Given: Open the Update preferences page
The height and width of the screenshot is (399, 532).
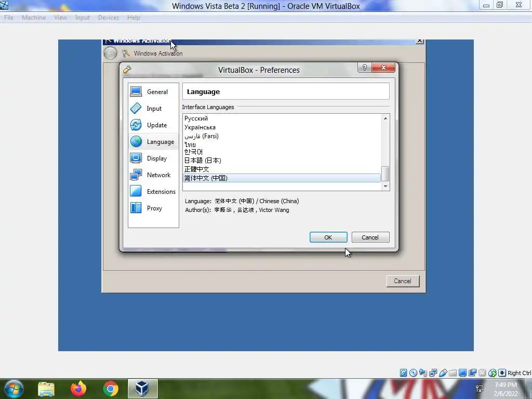Looking at the screenshot, I should pos(153,125).
